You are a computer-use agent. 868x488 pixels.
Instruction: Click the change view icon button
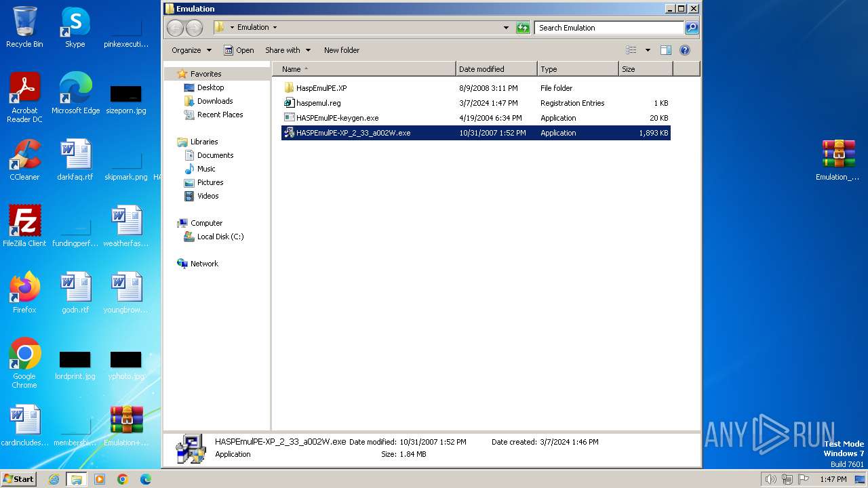[631, 50]
